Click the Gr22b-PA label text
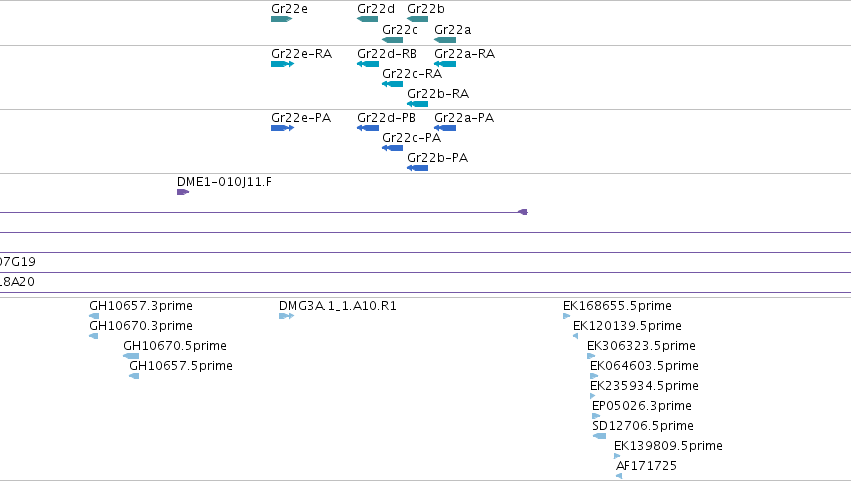 (437, 158)
